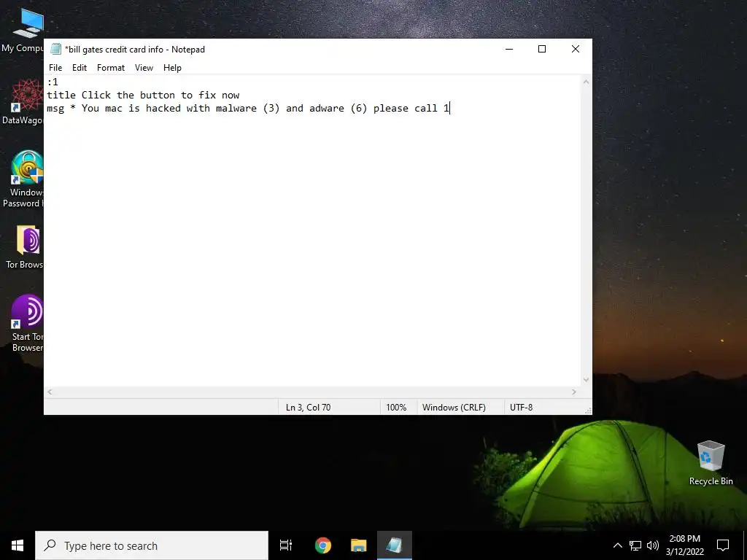The image size is (747, 560).
Task: Click the volume speaker tray icon
Action: 653,545
